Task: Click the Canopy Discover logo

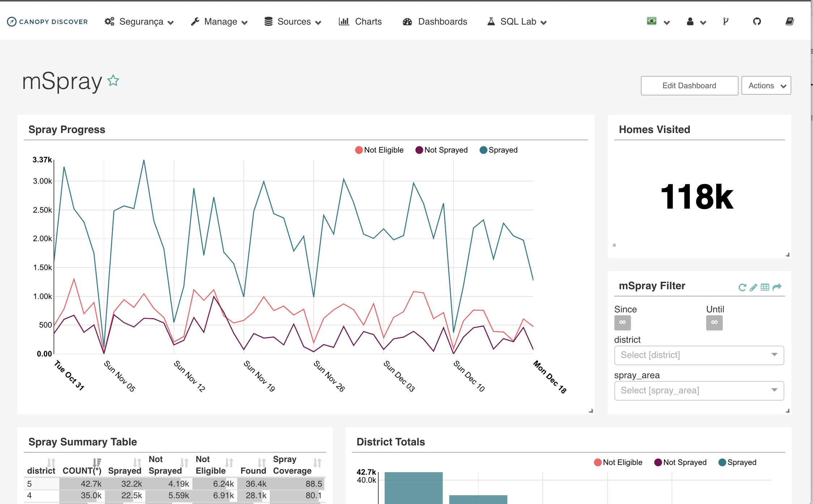Action: click(x=47, y=22)
